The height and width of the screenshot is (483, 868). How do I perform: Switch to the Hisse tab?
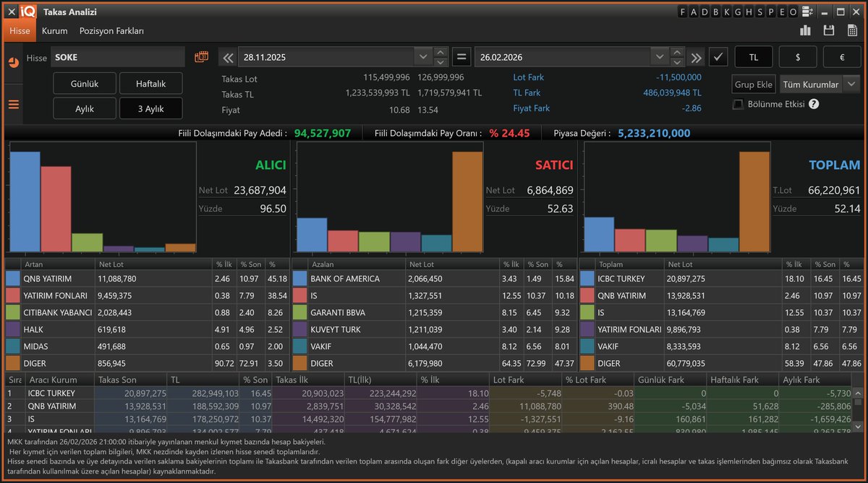coord(20,31)
